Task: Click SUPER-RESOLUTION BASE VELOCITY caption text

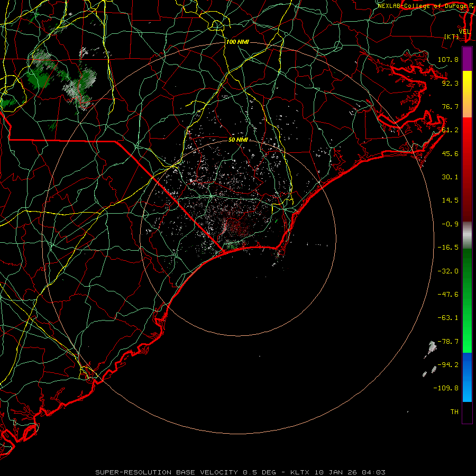Action: tap(167, 472)
